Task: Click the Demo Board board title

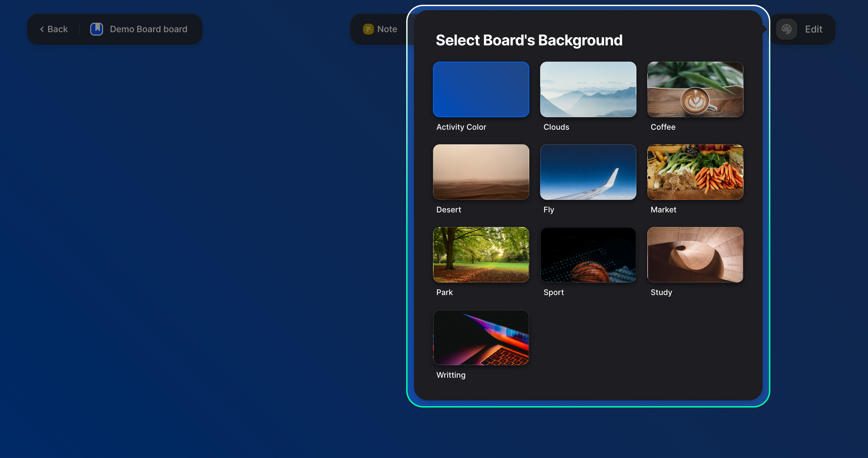Action: 149,29
